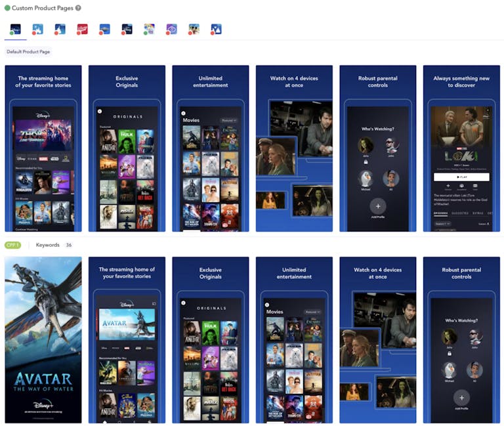This screenshot has width=504, height=426.
Task: Select the last app icon, a blue castle
Action: 216,29
